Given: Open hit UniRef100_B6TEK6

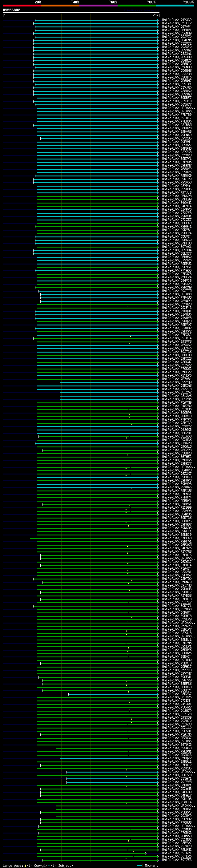Looking at the screenshot, I should [x=176, y=857].
